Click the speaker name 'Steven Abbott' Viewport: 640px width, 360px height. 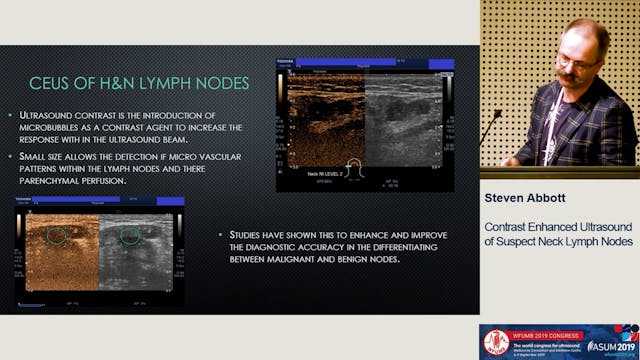tap(524, 198)
